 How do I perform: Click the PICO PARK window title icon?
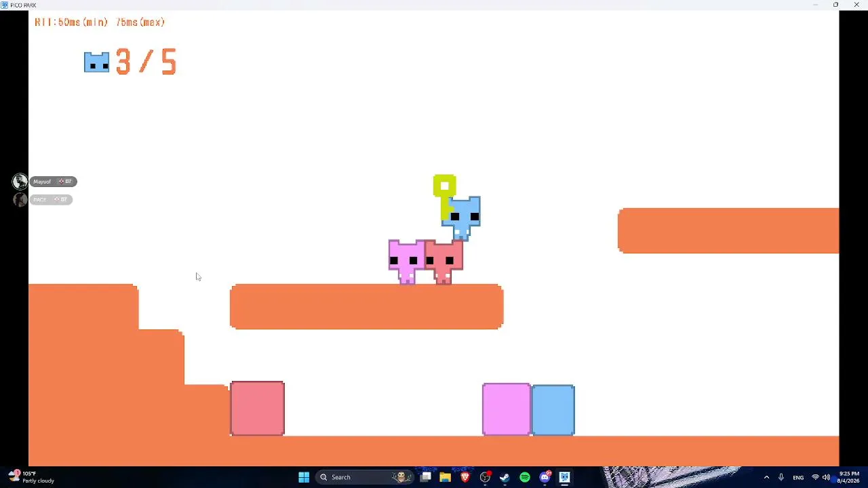(5, 5)
